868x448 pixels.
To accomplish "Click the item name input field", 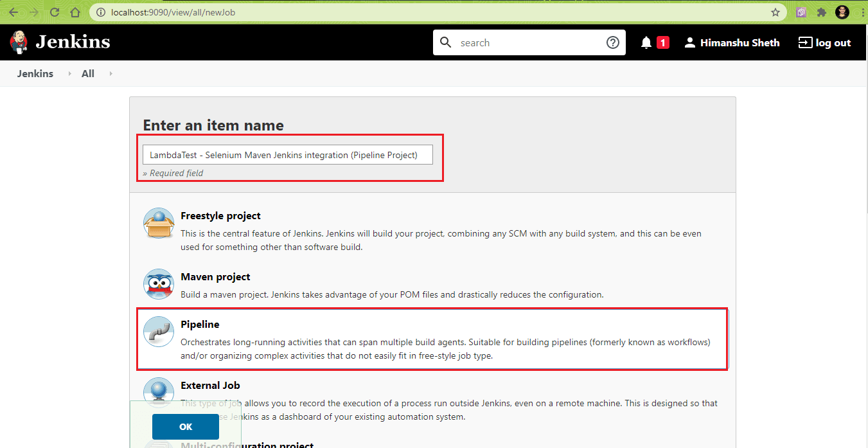I will point(287,154).
